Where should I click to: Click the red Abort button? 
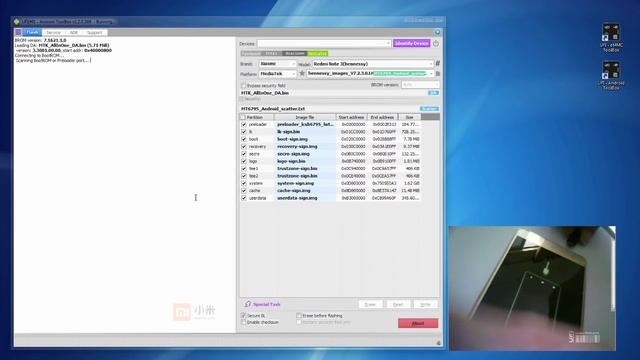click(418, 323)
